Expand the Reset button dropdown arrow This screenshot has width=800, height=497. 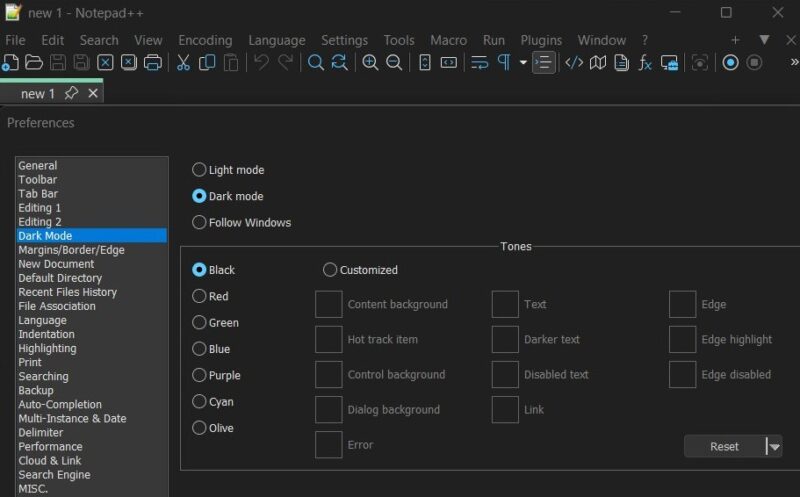774,446
